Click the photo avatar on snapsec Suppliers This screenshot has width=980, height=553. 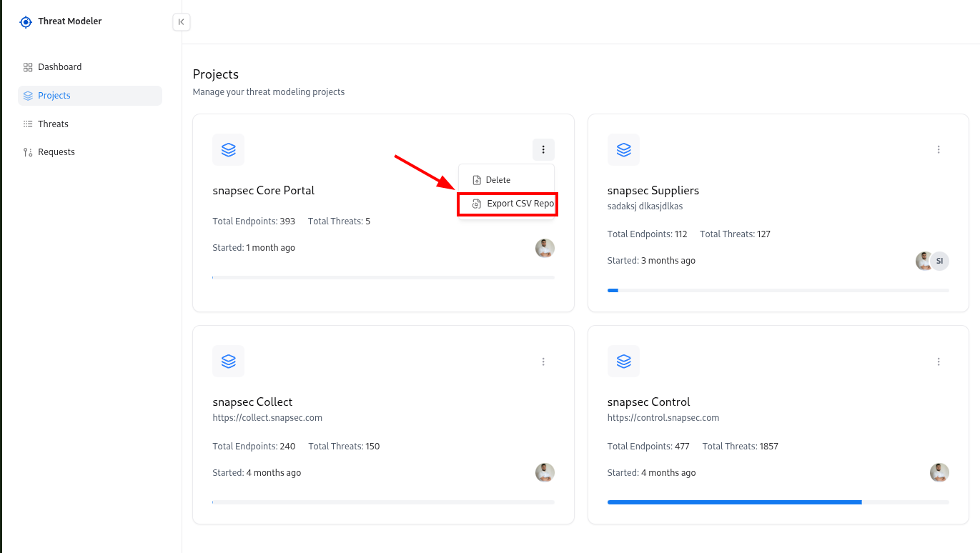(x=924, y=261)
